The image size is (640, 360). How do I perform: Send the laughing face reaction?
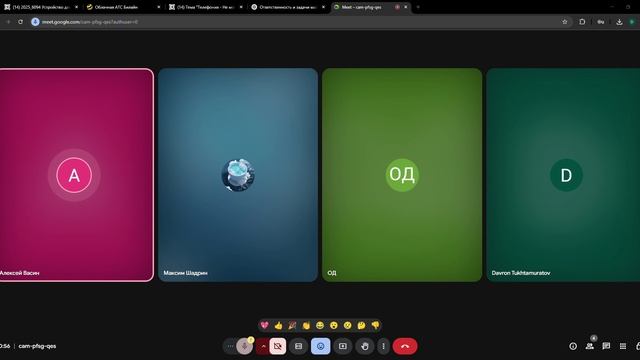coord(320,325)
